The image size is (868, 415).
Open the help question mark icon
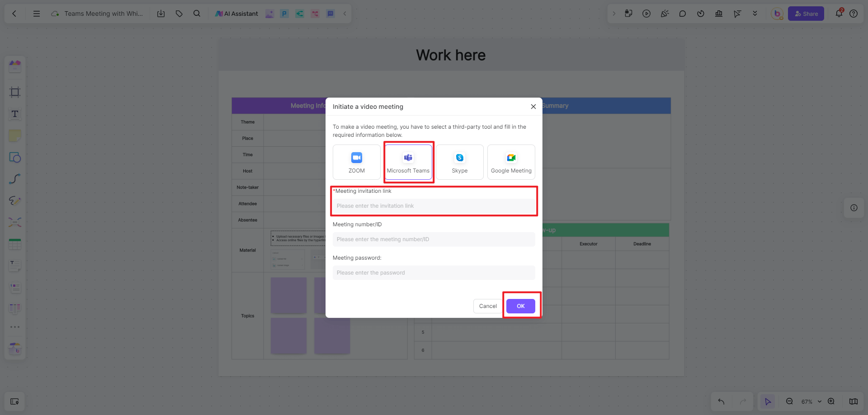[x=854, y=14]
